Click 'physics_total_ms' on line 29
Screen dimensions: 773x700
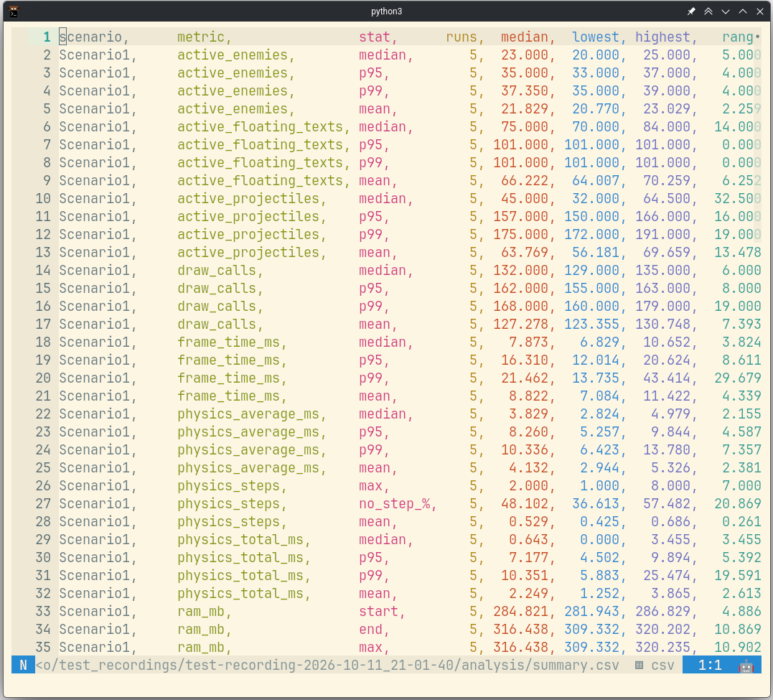pos(240,540)
